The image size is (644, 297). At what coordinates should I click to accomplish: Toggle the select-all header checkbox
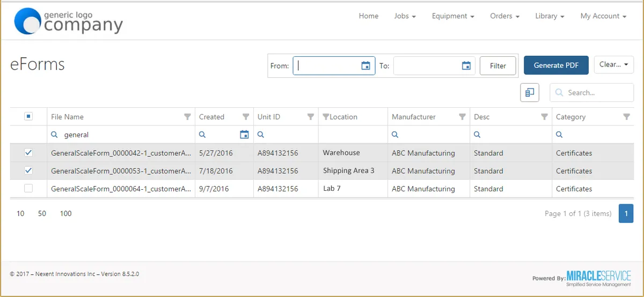pos(28,116)
